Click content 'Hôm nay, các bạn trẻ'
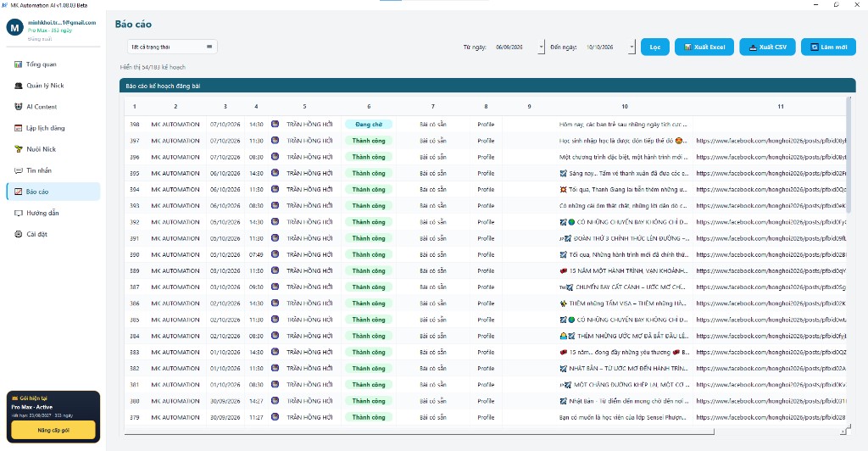868x451 pixels. click(x=624, y=125)
